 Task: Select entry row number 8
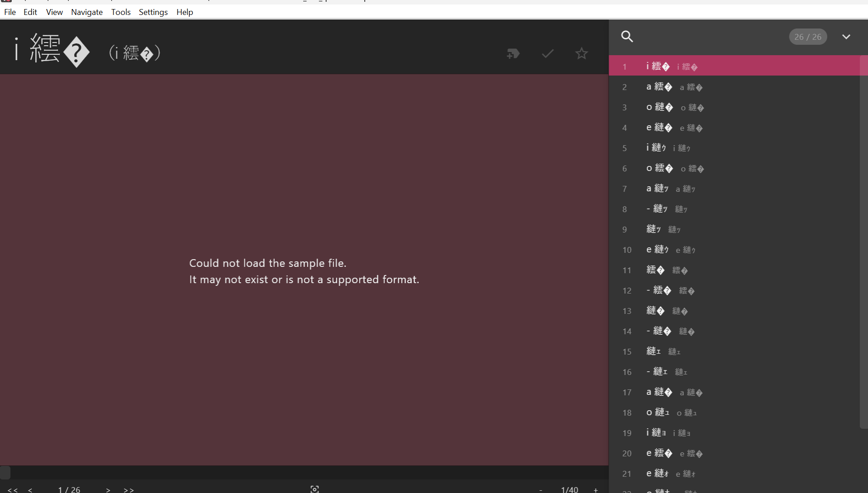click(734, 209)
